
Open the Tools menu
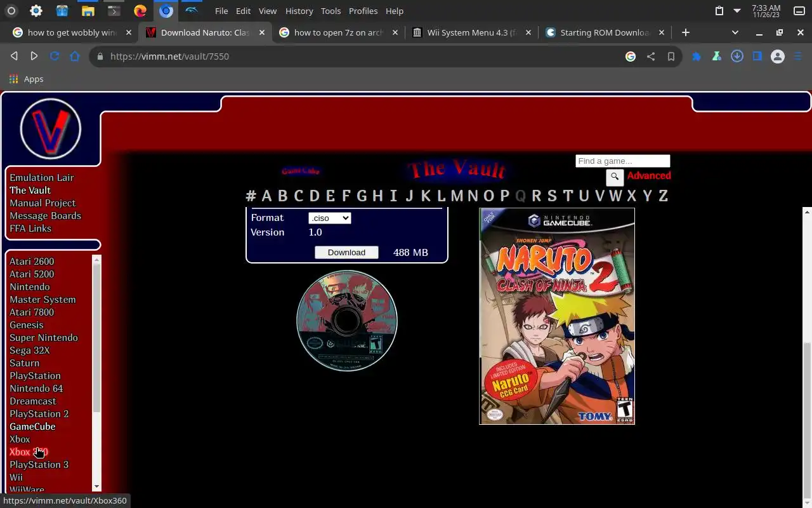331,11
